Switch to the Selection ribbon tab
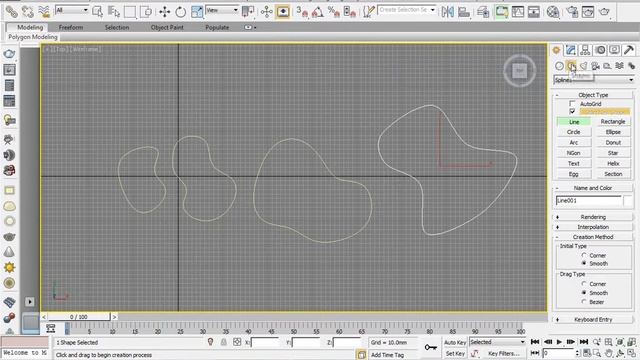 tap(117, 27)
